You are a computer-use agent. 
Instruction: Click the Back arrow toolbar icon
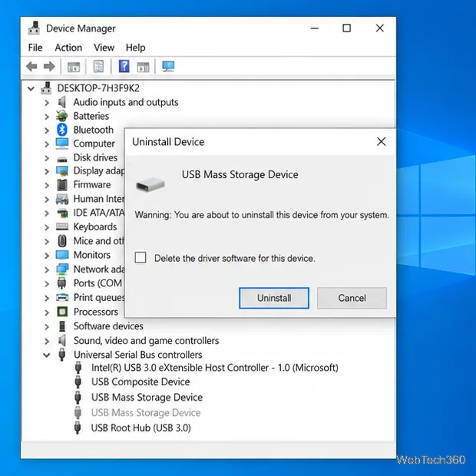31,66
